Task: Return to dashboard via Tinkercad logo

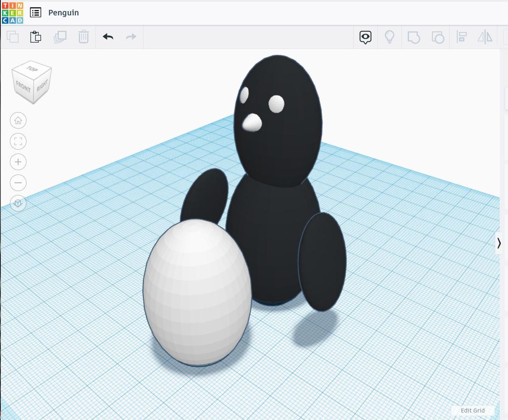Action: (12, 12)
